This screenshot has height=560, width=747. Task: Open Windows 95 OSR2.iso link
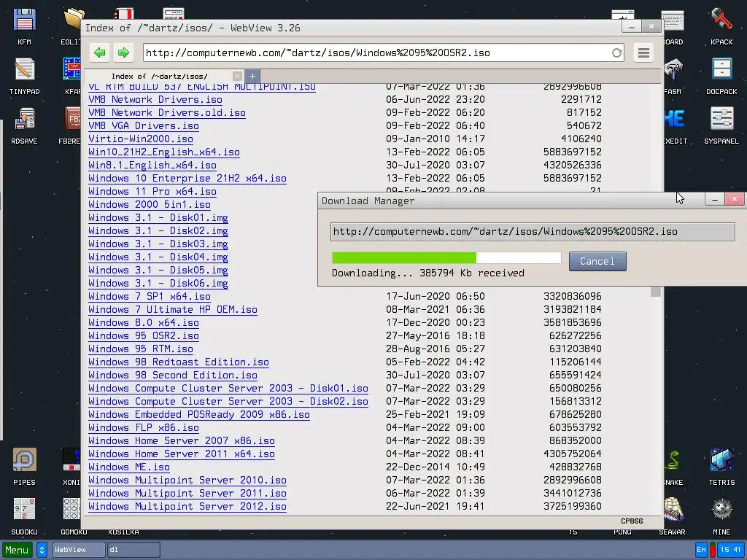point(144,335)
